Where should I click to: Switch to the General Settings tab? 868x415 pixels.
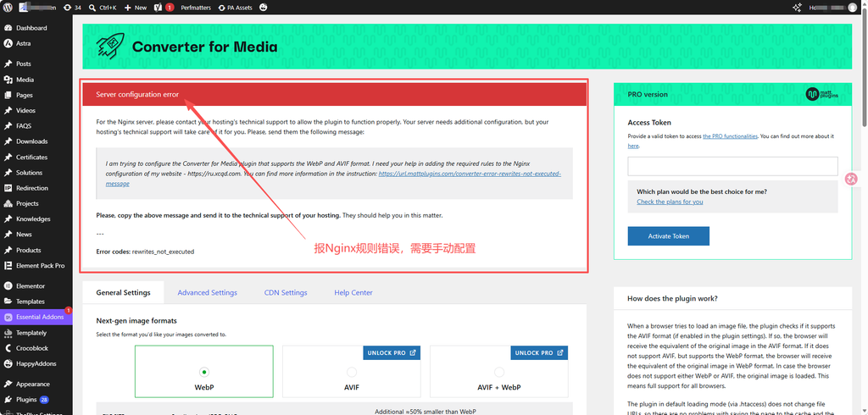(123, 293)
